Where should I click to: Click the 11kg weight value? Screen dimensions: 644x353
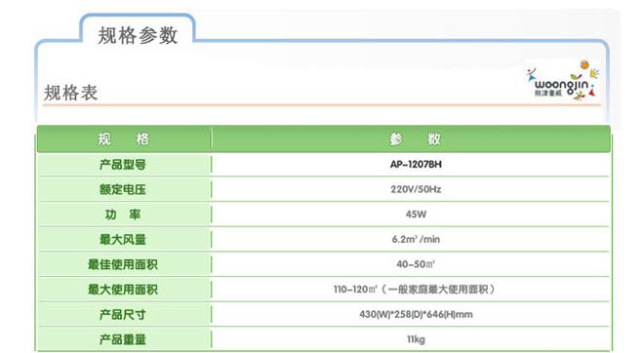[x=416, y=339]
